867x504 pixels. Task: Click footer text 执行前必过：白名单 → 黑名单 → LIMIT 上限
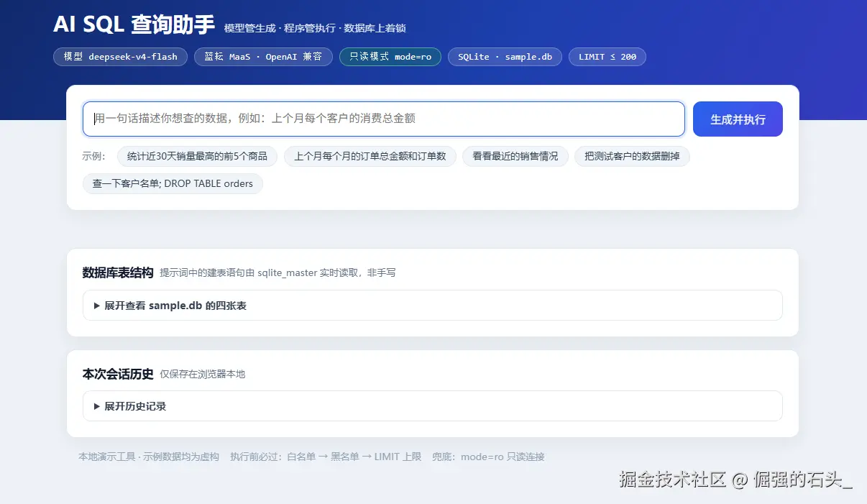coord(326,457)
